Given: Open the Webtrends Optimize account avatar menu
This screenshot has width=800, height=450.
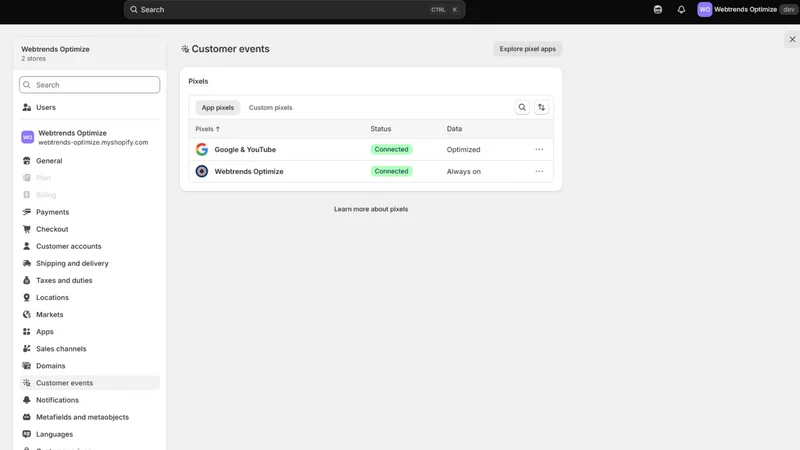Looking at the screenshot, I should click(705, 10).
